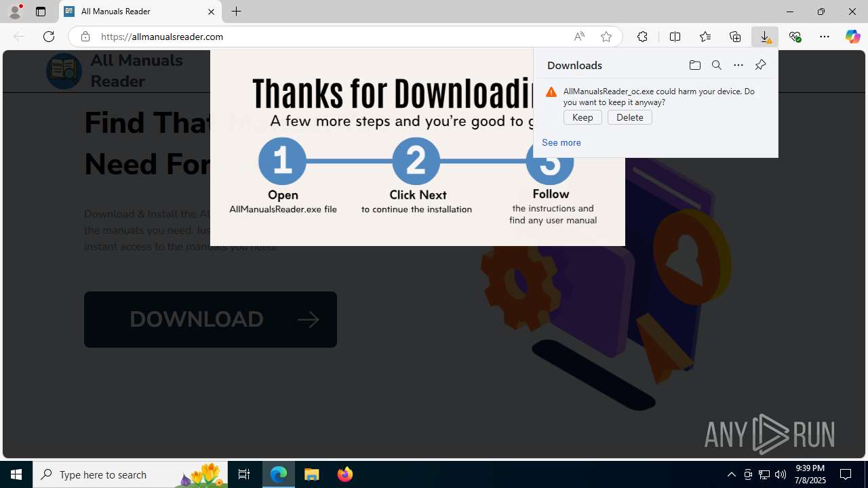Click the big DOWNLOAD button
The height and width of the screenshot is (488, 868).
coord(210,319)
